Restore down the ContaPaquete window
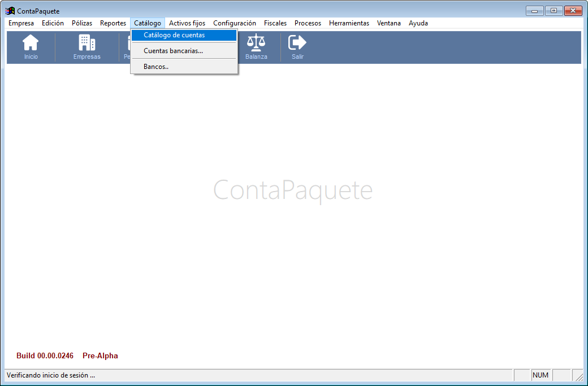The image size is (588, 386). click(x=554, y=11)
